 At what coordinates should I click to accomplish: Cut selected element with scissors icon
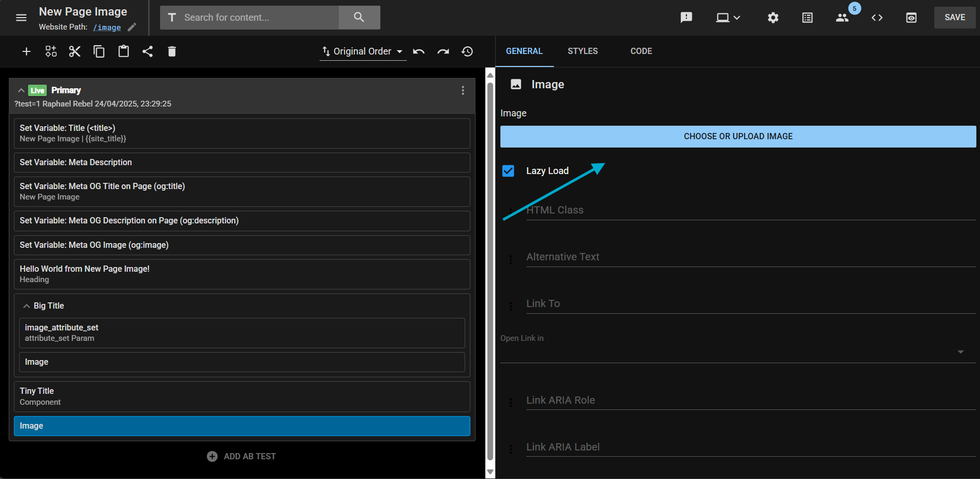[x=75, y=51]
